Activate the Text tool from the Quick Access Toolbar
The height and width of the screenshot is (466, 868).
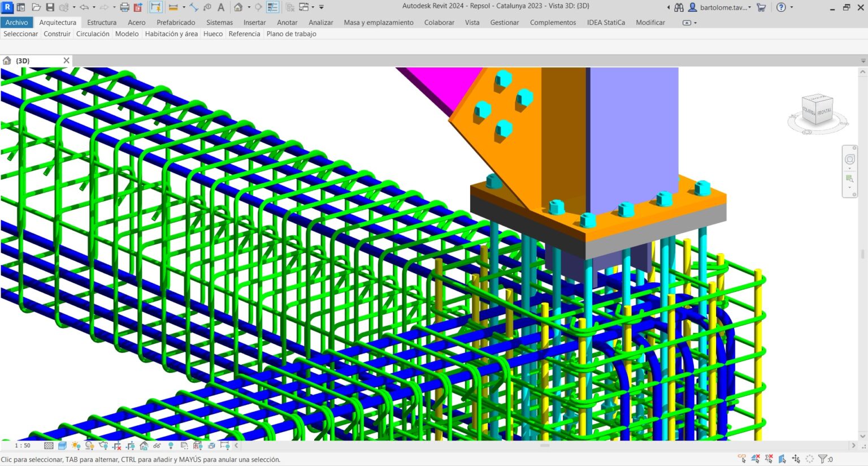220,6
